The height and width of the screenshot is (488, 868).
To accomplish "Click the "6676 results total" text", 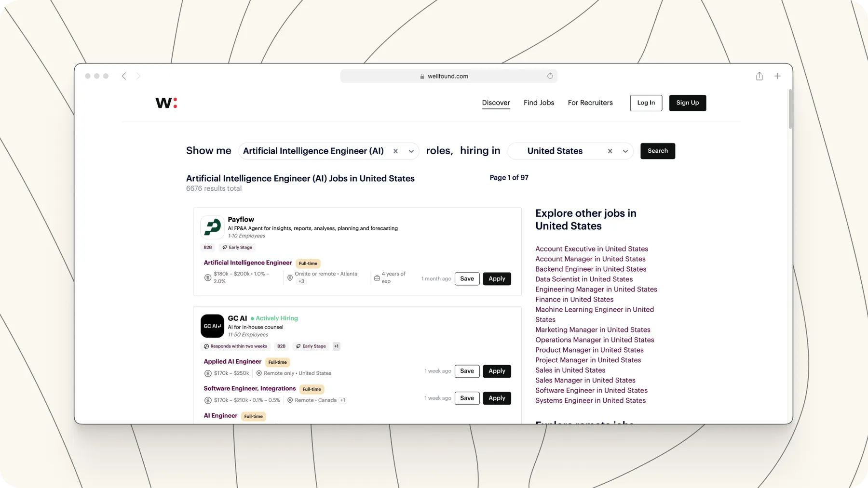I will pyautogui.click(x=214, y=189).
